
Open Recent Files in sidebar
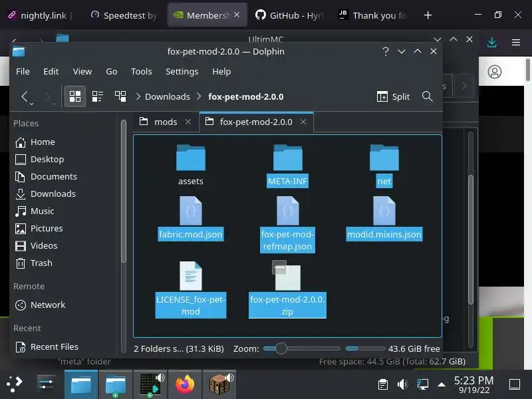click(x=47, y=347)
